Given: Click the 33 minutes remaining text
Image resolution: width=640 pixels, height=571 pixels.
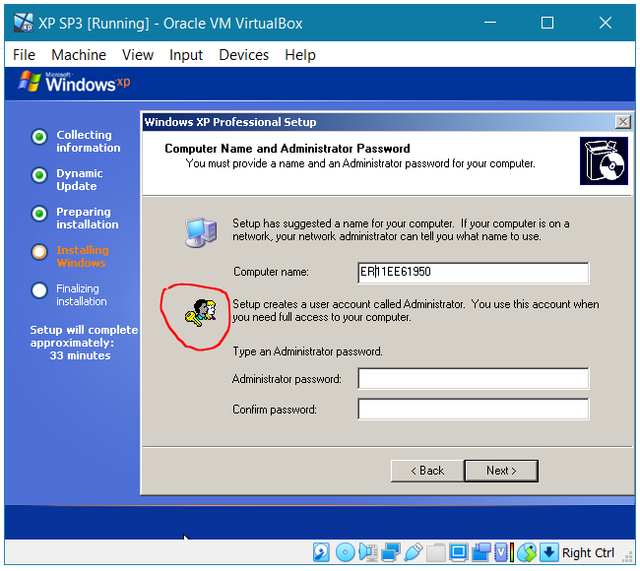Looking at the screenshot, I should pyautogui.click(x=80, y=355).
